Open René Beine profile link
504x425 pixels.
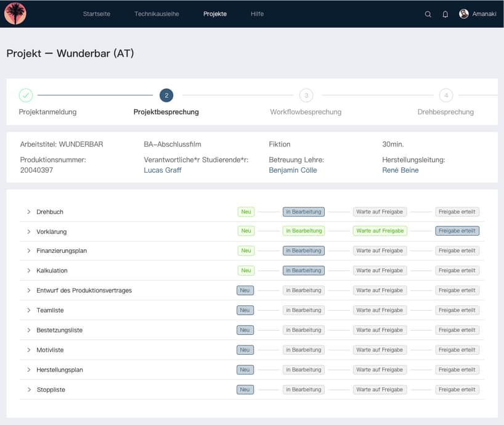pos(400,170)
